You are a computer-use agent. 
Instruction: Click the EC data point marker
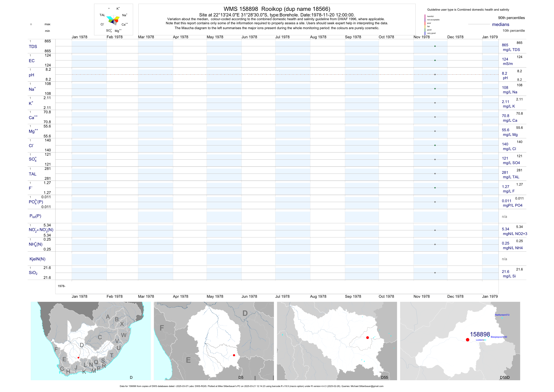pos(435,60)
